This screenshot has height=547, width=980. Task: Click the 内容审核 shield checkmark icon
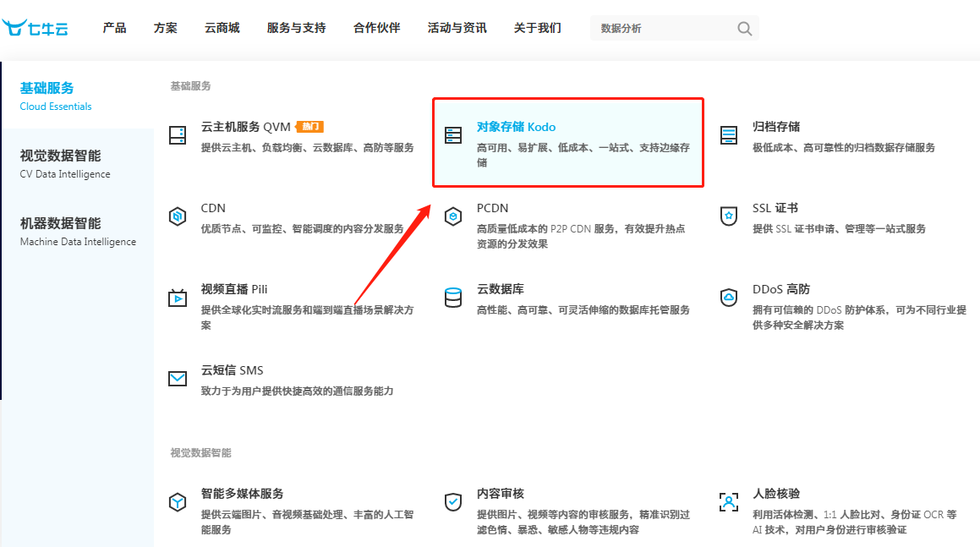(453, 502)
